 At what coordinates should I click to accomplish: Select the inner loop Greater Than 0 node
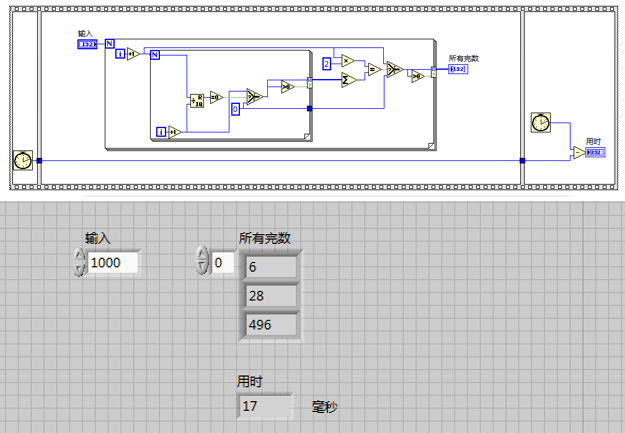(287, 87)
